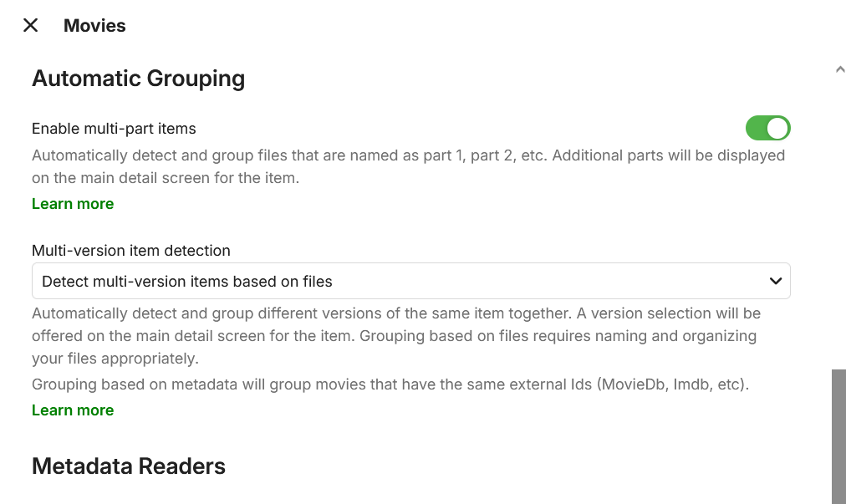Screen dimensions: 846x504
Task: Select the Detect multi-version items based on files text
Action: (187, 282)
